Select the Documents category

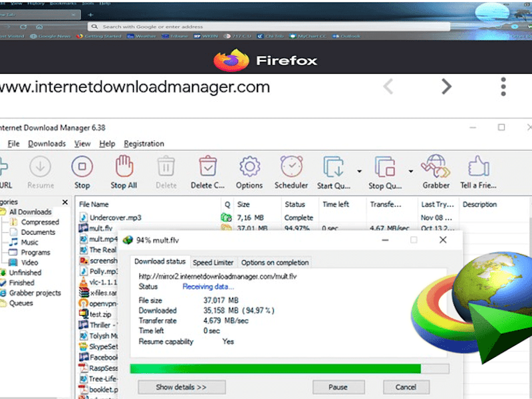coord(38,232)
